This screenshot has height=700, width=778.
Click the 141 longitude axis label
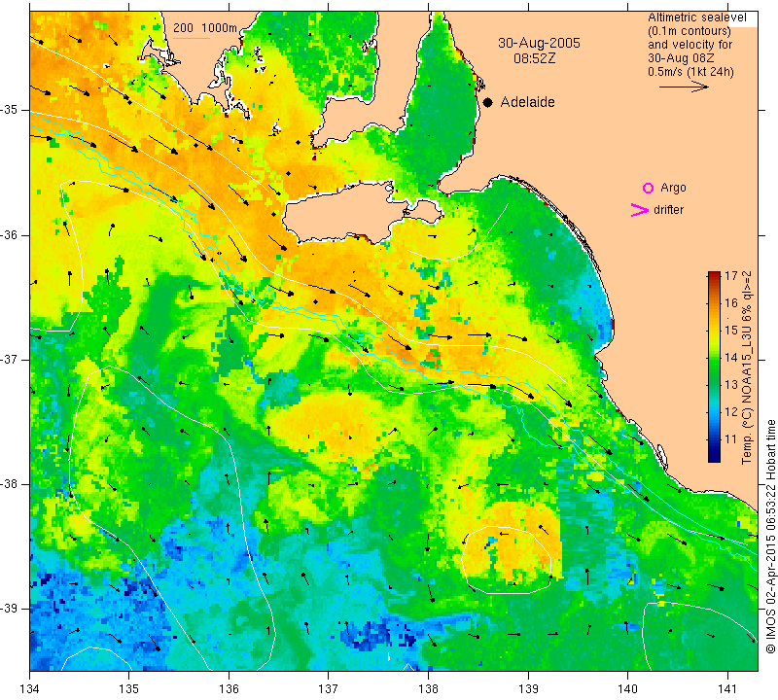(x=727, y=689)
